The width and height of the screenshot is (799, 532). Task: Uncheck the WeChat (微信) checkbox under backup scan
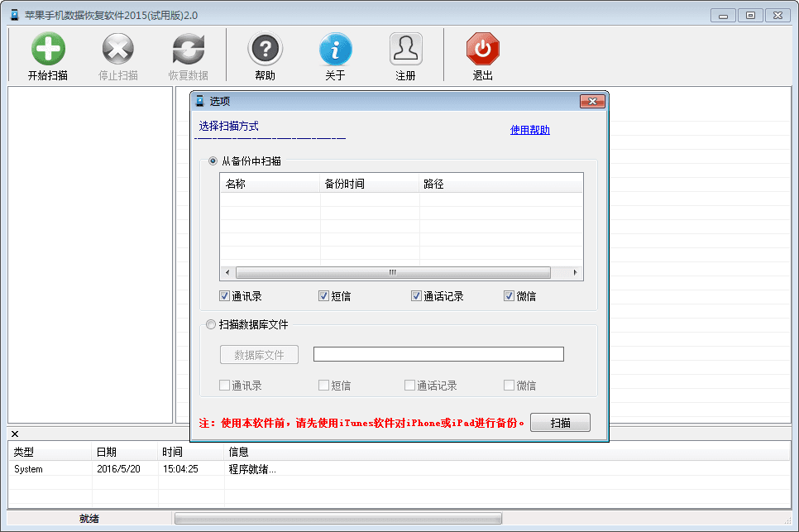[x=510, y=296]
